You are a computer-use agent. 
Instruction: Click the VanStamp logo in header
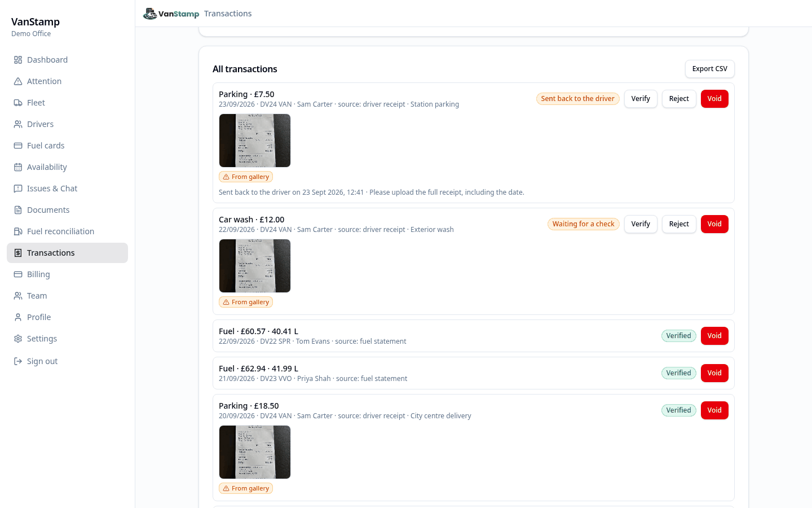point(171,14)
